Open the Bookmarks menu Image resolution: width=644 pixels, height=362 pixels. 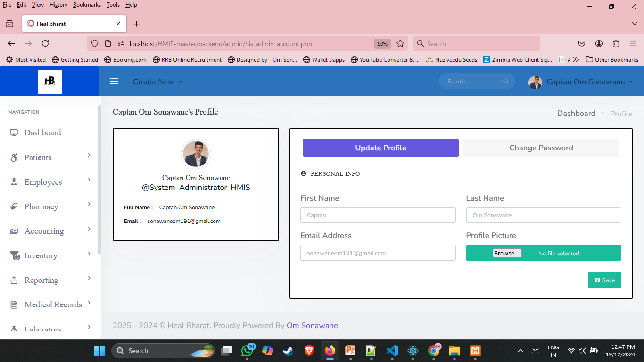point(87,5)
